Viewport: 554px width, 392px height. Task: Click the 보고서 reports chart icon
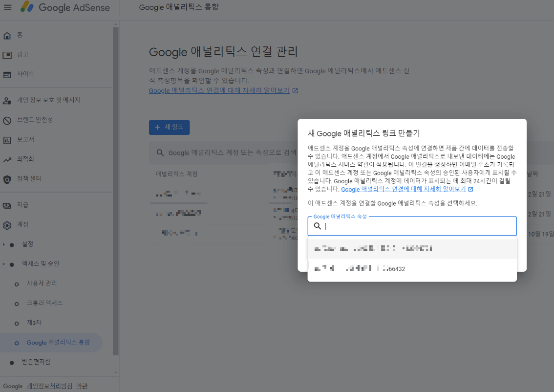pyautogui.click(x=7, y=140)
